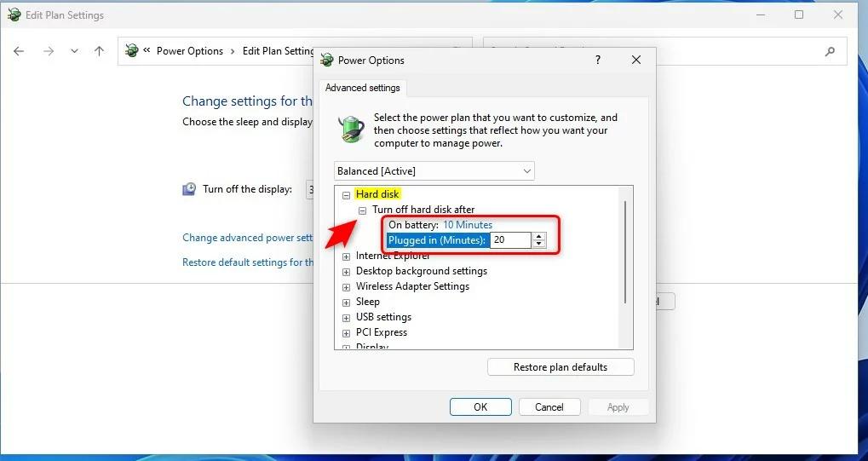The width and height of the screenshot is (868, 461).
Task: Collapse the Hard disk tree node
Action: pyautogui.click(x=346, y=195)
